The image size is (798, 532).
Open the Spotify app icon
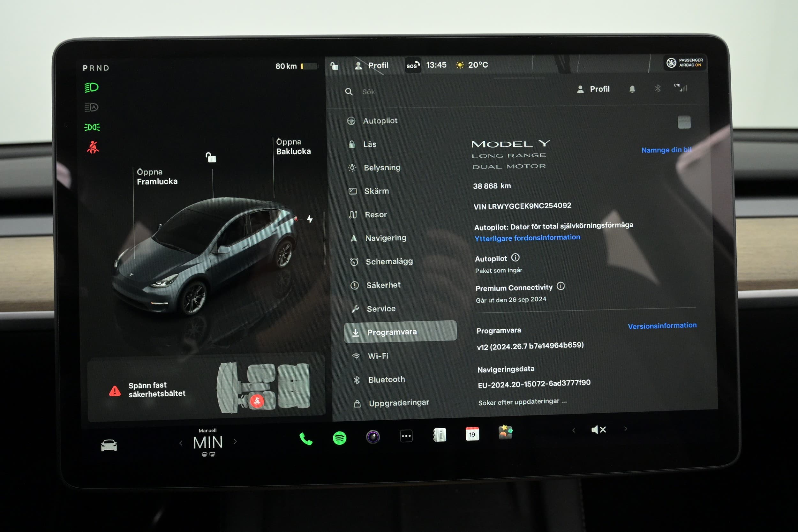(x=339, y=438)
